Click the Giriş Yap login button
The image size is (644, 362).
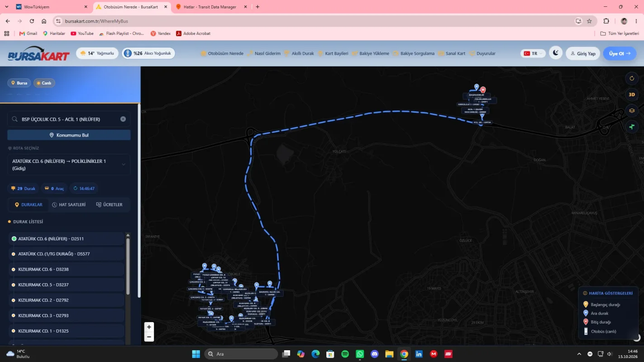click(x=583, y=53)
